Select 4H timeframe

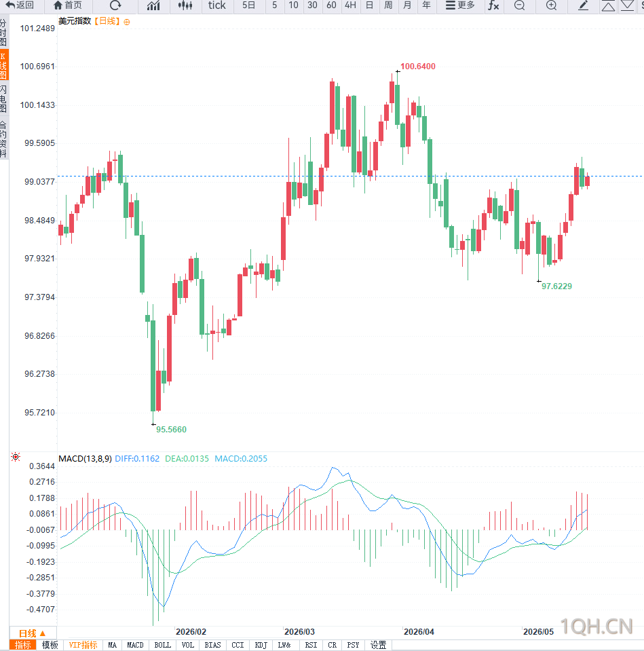point(351,5)
